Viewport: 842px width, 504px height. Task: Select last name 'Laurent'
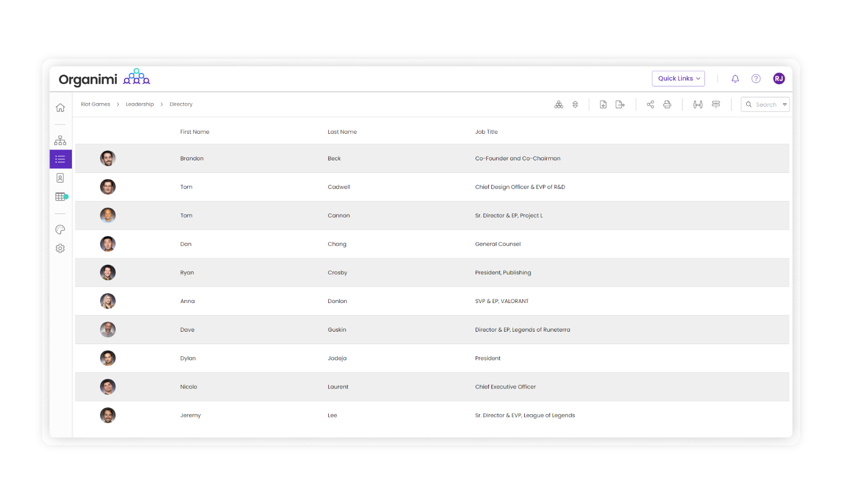338,387
